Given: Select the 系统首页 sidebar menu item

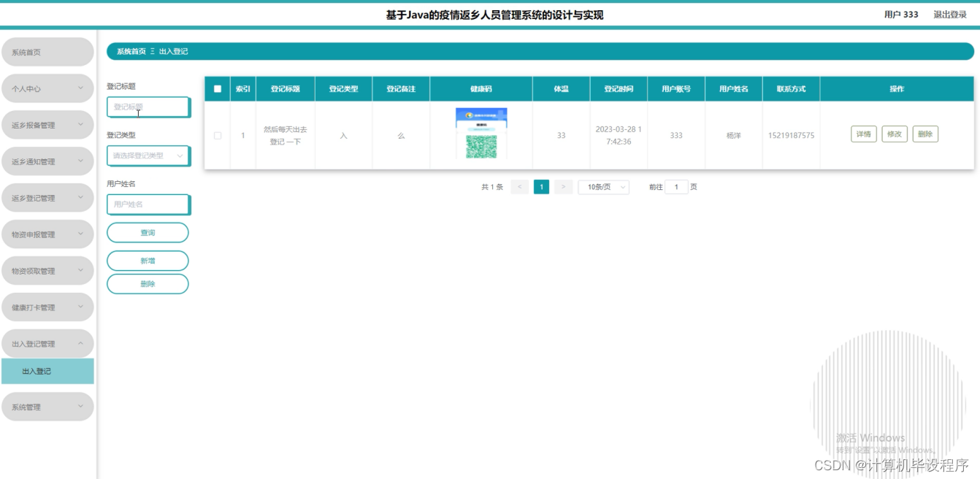Looking at the screenshot, I should pos(48,51).
